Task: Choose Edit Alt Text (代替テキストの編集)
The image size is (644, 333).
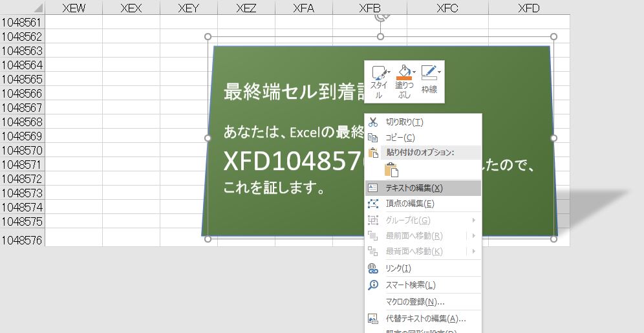Action: point(423,319)
